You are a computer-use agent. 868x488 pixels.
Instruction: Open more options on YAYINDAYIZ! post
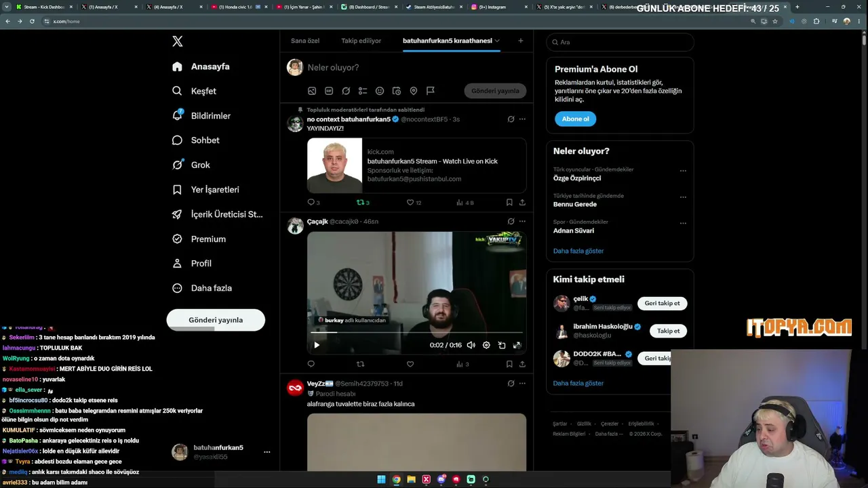tap(522, 119)
